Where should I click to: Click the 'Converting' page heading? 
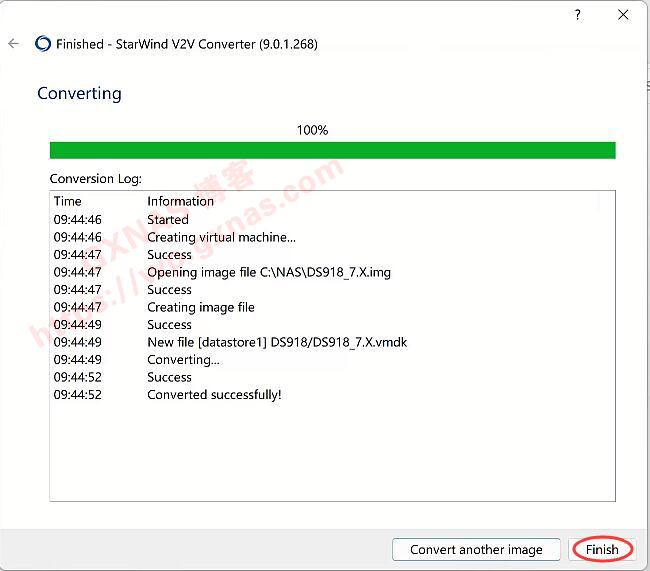(x=79, y=94)
